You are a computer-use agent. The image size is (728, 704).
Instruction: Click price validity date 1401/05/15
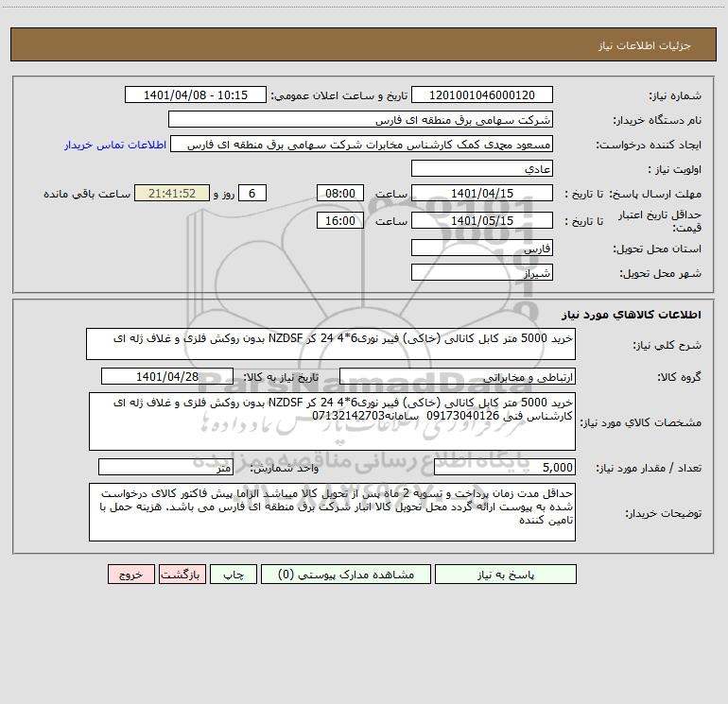tap(482, 220)
